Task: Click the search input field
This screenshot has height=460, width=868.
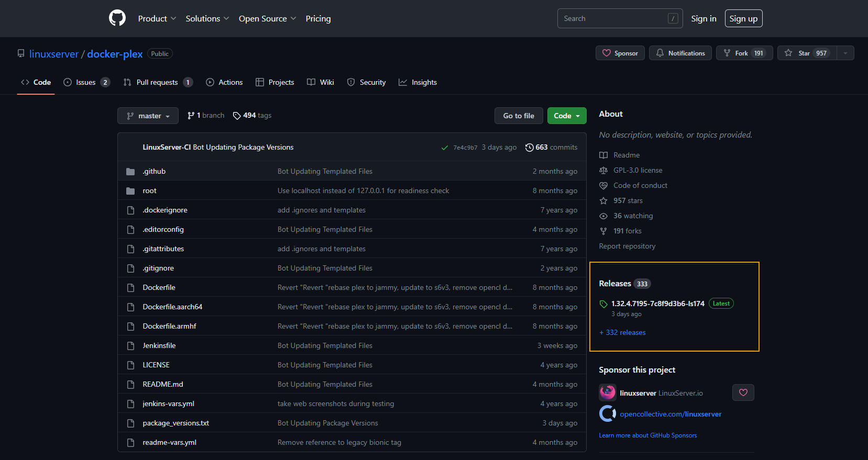Action: 614,18
